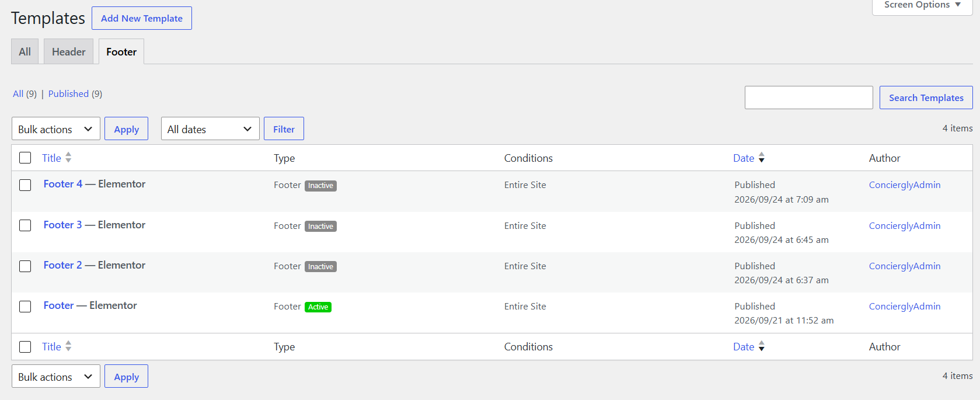Sort by Title arrows in table footer

[68, 346]
